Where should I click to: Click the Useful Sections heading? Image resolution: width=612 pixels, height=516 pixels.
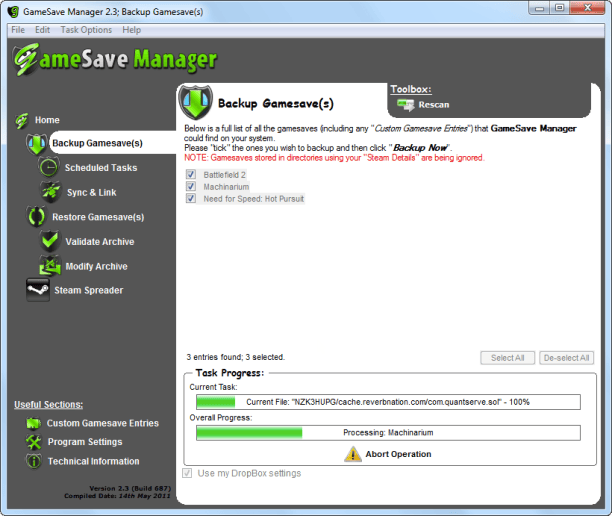tap(48, 404)
